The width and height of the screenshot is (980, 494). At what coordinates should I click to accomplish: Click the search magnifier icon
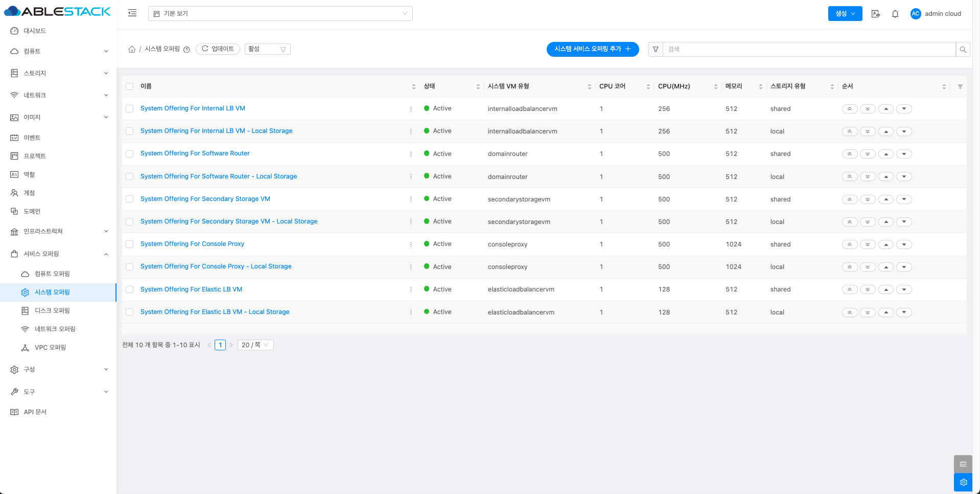[x=963, y=50]
